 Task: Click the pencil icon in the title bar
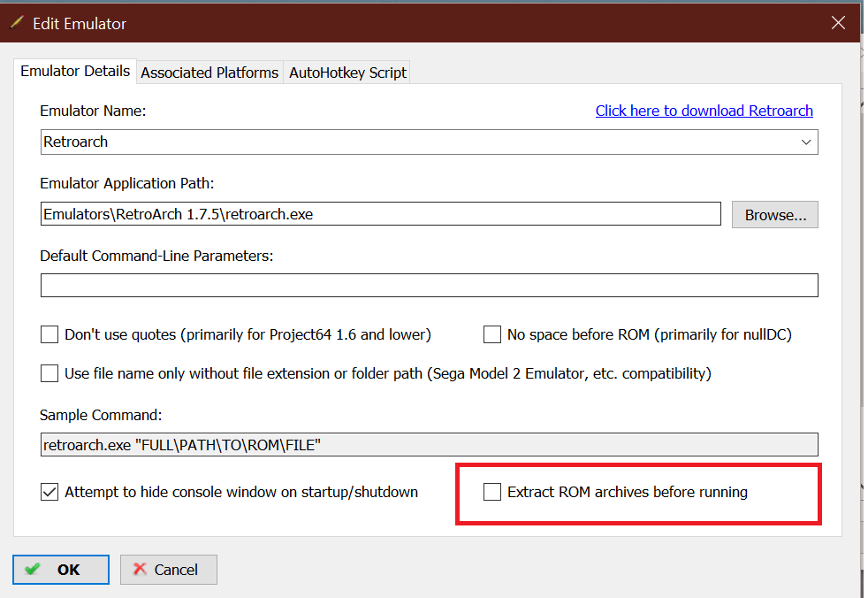(x=17, y=23)
